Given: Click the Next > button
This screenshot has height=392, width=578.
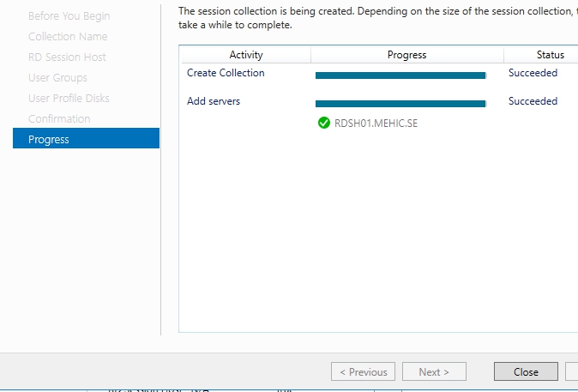Looking at the screenshot, I should click(x=434, y=371).
